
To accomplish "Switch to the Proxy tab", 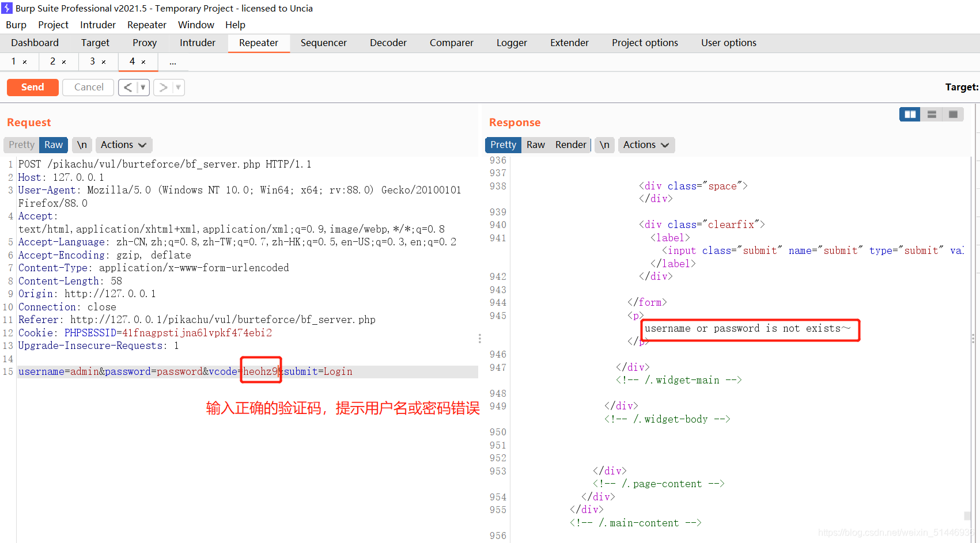I will coord(145,43).
